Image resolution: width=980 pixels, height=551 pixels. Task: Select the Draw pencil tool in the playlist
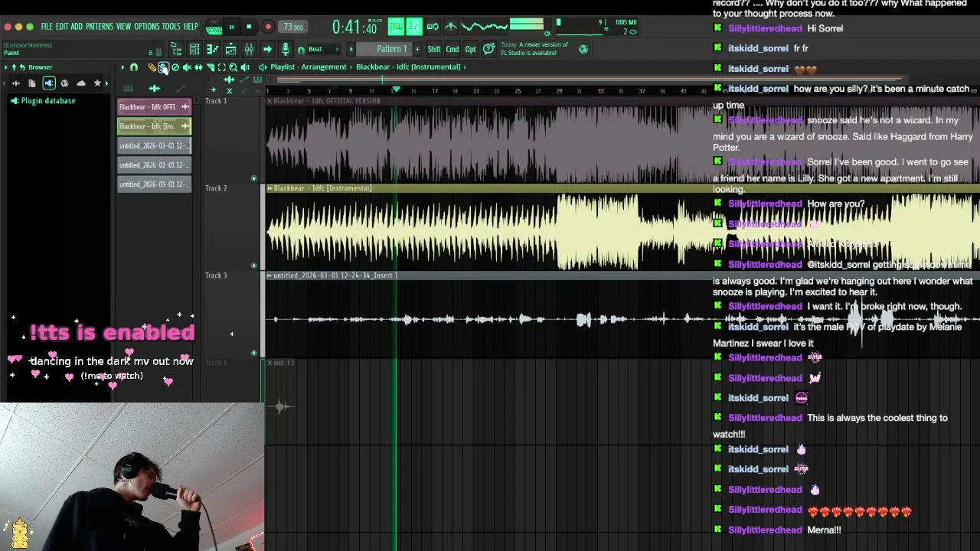click(x=152, y=67)
